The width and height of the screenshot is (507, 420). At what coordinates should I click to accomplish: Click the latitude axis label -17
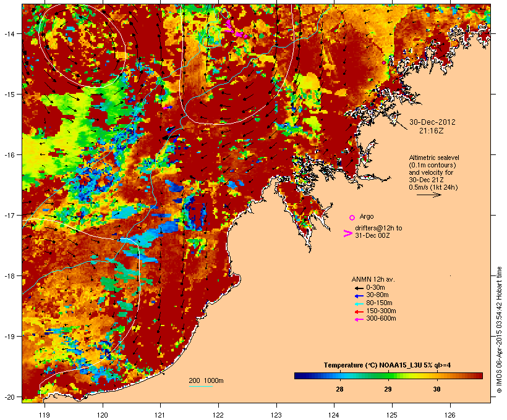9,215
